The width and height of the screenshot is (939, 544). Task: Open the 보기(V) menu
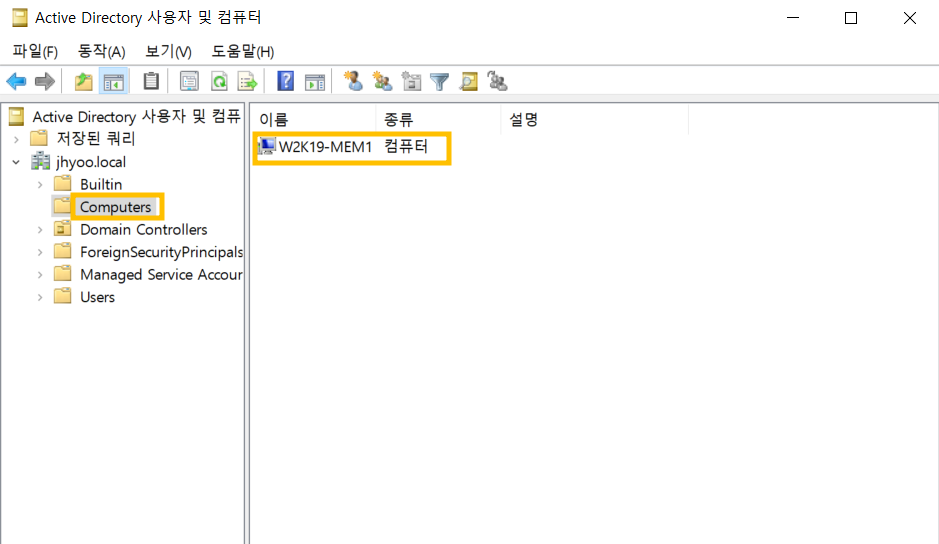pyautogui.click(x=168, y=52)
